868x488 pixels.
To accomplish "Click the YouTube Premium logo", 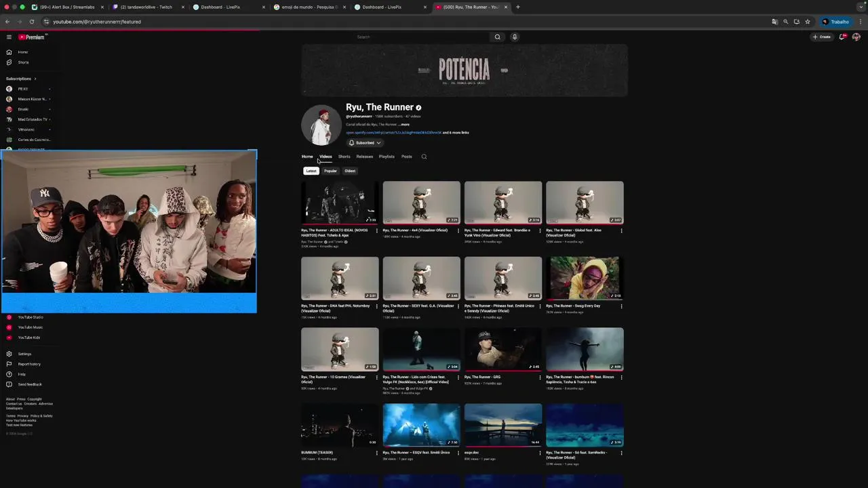I will (x=32, y=37).
